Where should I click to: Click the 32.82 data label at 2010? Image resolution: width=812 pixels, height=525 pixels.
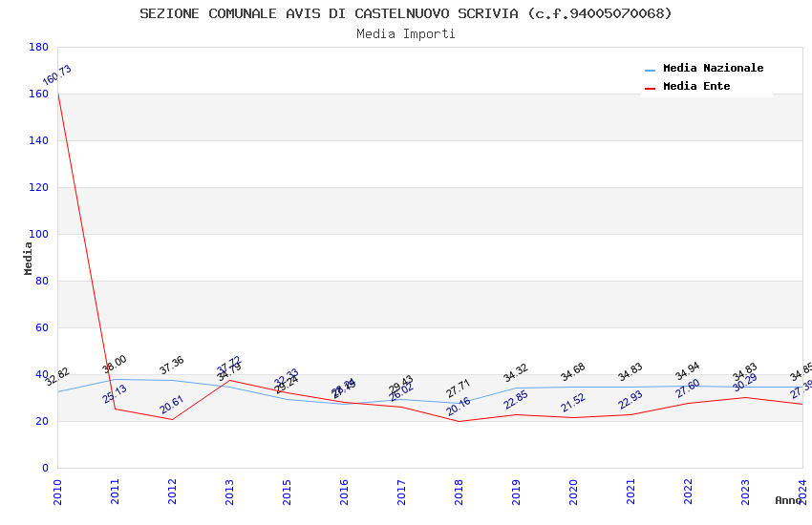click(57, 376)
